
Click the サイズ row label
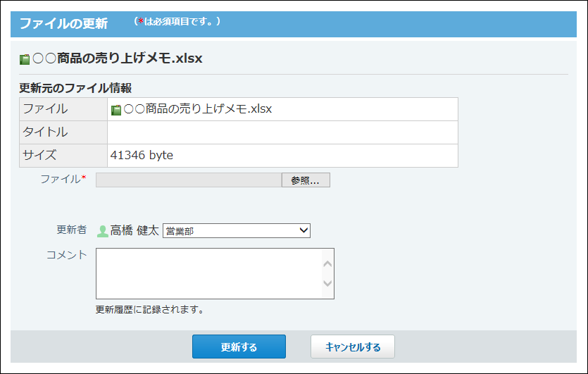point(39,155)
